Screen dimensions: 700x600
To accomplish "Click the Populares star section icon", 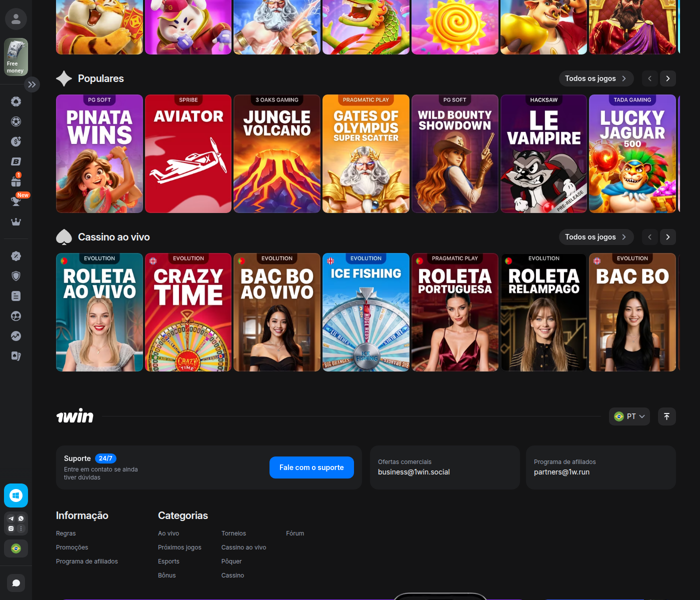I will (x=64, y=78).
